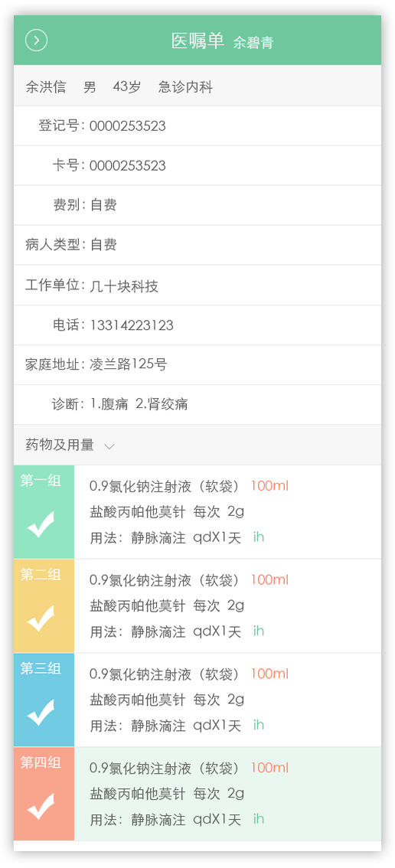Tap the circled arrow back icon

click(37, 41)
